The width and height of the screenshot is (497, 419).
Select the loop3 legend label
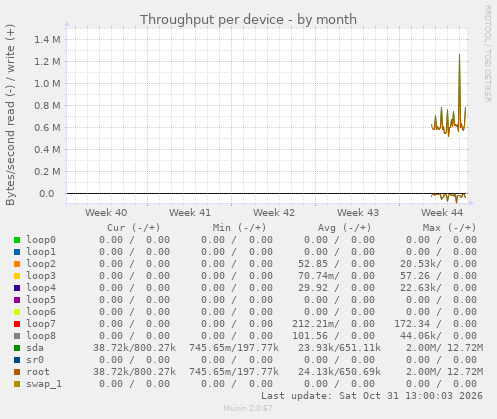click(x=41, y=276)
